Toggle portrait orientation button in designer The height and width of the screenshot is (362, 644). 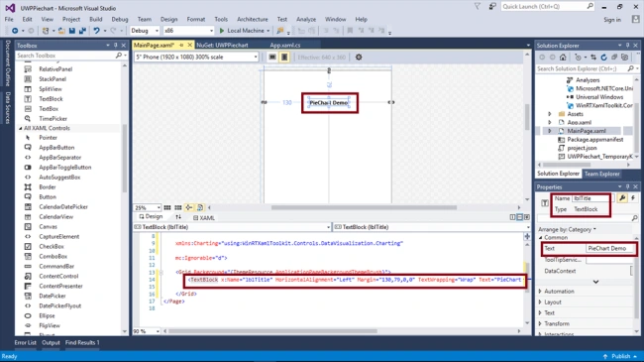click(x=284, y=58)
